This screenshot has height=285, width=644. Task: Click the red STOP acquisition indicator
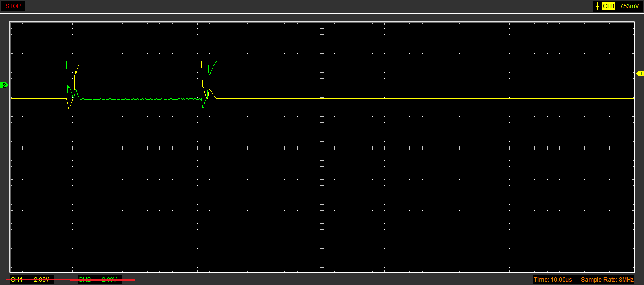[13, 6]
